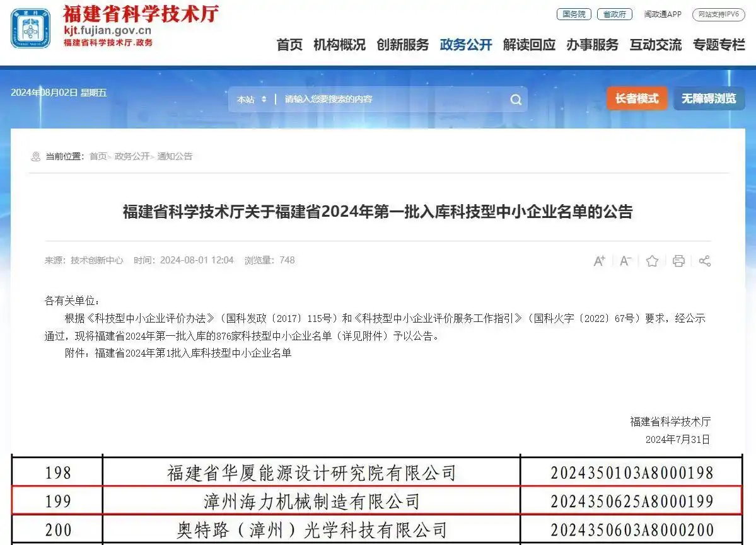Open the 本站 search scope dropdown
Screen dimensions: 756x545
(252, 100)
